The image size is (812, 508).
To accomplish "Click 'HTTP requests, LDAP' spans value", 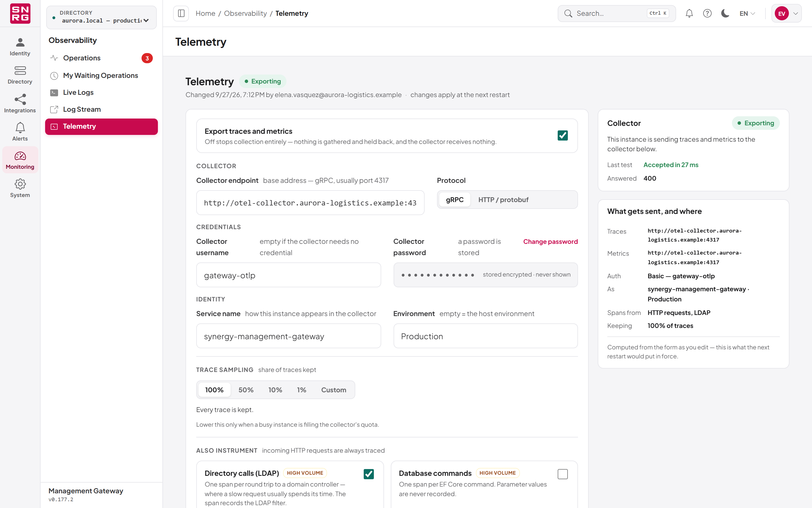I will (x=679, y=313).
